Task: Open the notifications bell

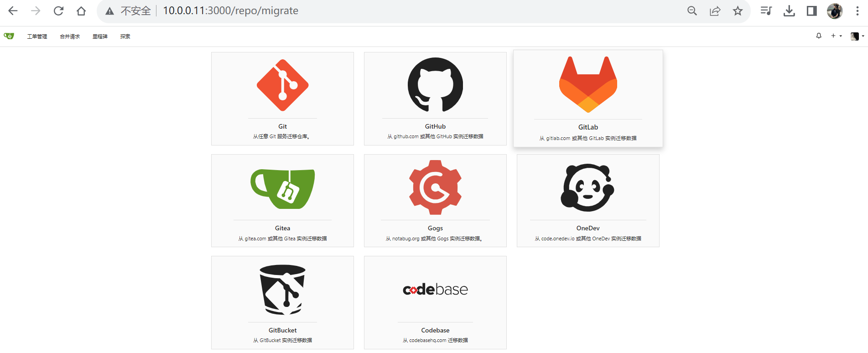Action: 819,36
